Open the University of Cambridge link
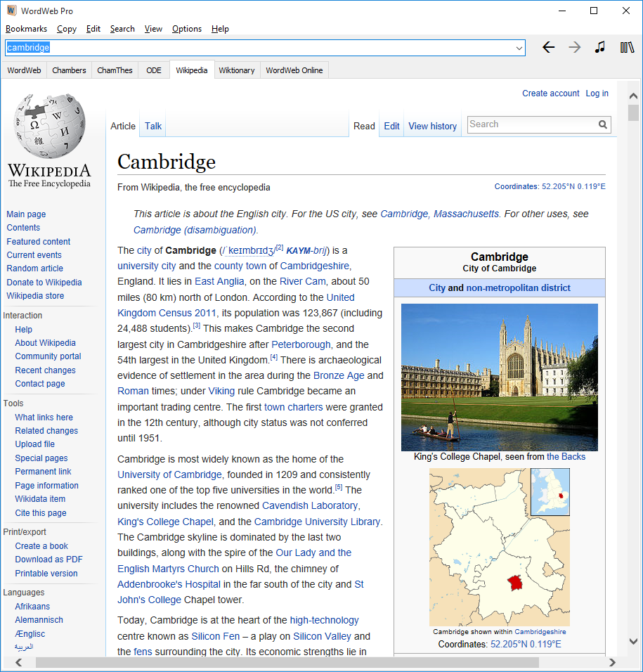Screen dimensions: 643x672 click(169, 475)
